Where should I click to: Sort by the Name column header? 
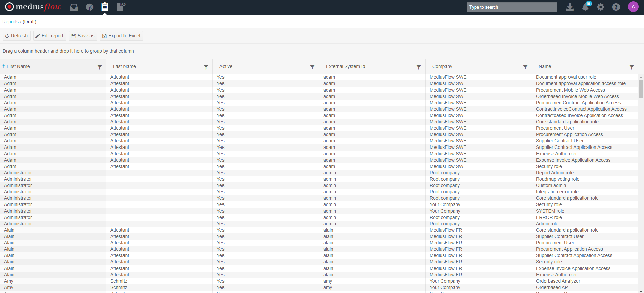pyautogui.click(x=545, y=66)
